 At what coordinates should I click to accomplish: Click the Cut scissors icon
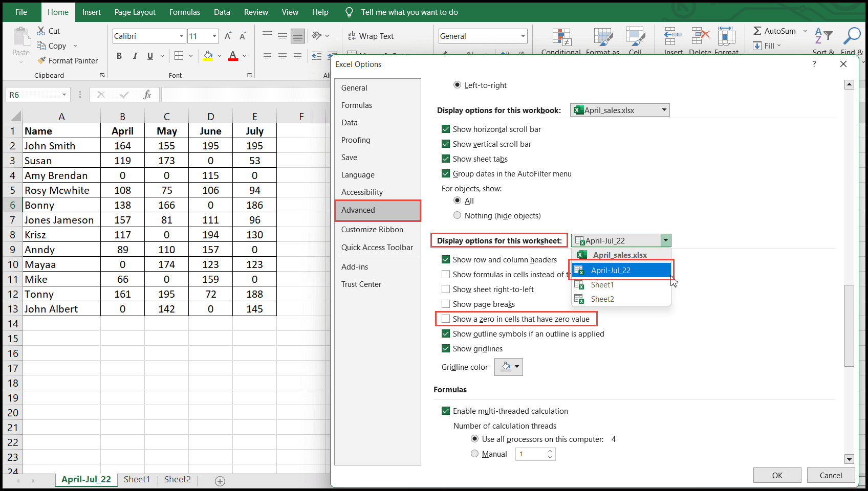pos(41,31)
